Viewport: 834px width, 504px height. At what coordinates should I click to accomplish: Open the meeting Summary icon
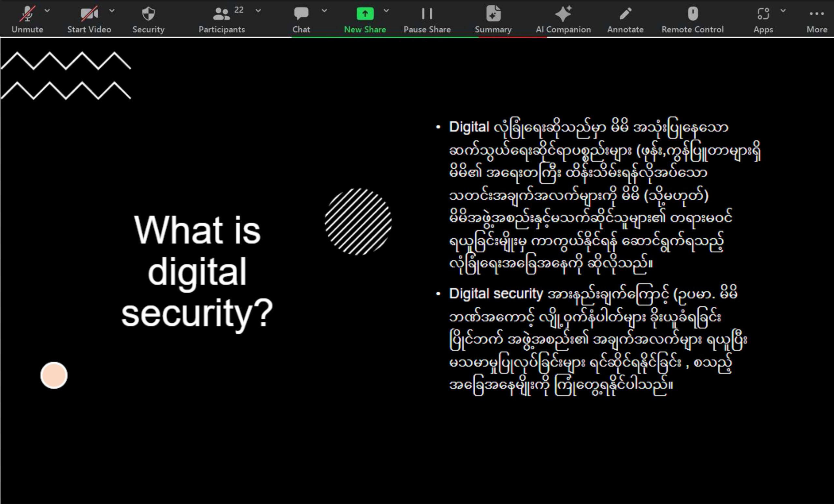(x=493, y=14)
